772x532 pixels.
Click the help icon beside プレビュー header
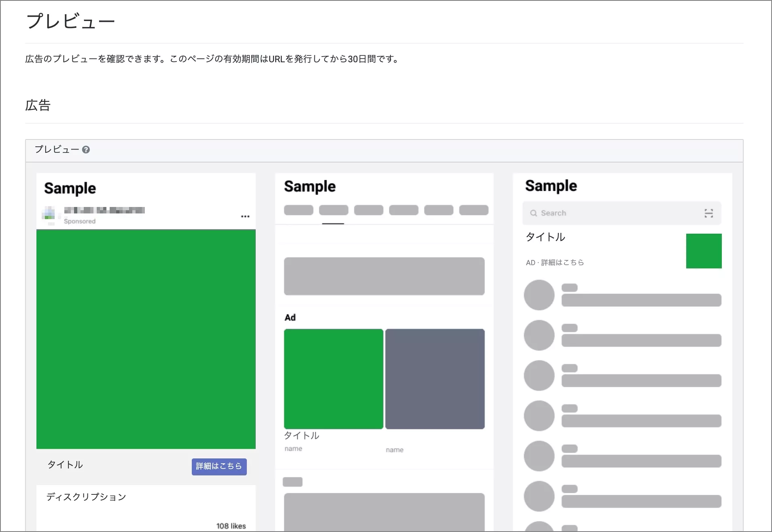86,150
